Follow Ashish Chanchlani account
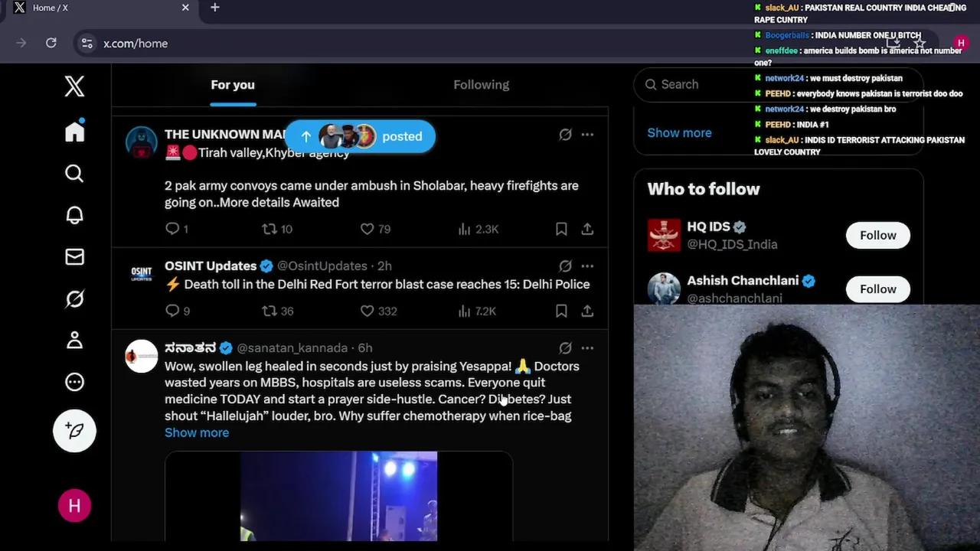 click(877, 289)
